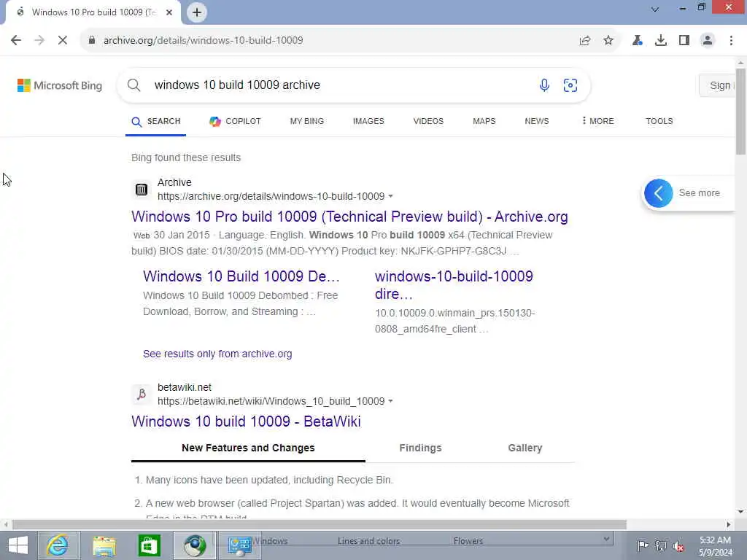Viewport: 747px width, 560px height.
Task: Click the Archive site favicon
Action: click(142, 190)
